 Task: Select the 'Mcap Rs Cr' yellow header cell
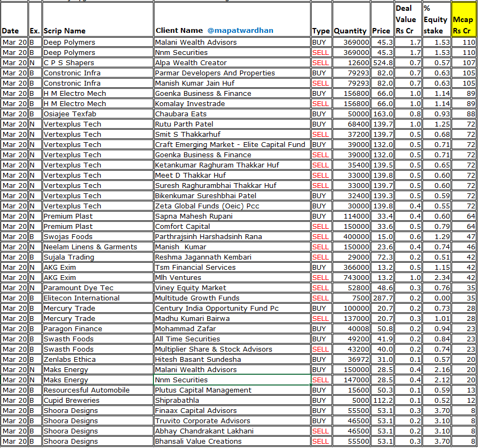(x=463, y=19)
